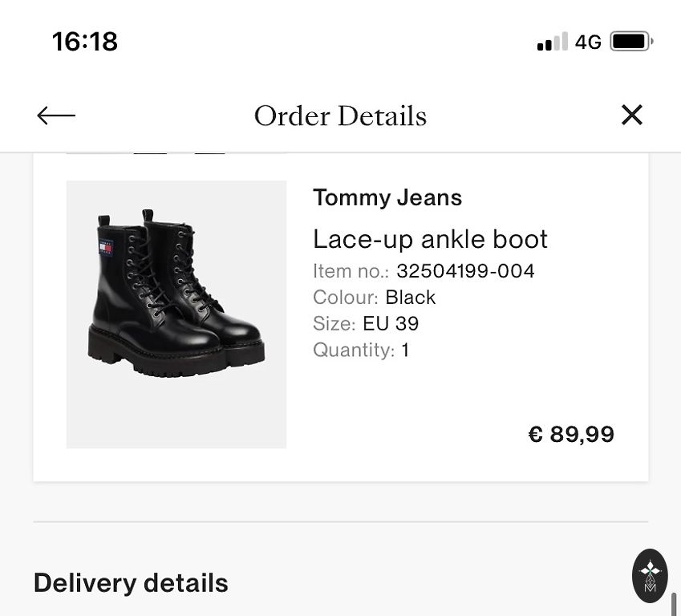Tap the Tommy Jeans brand name
The width and height of the screenshot is (681, 616).
(387, 197)
